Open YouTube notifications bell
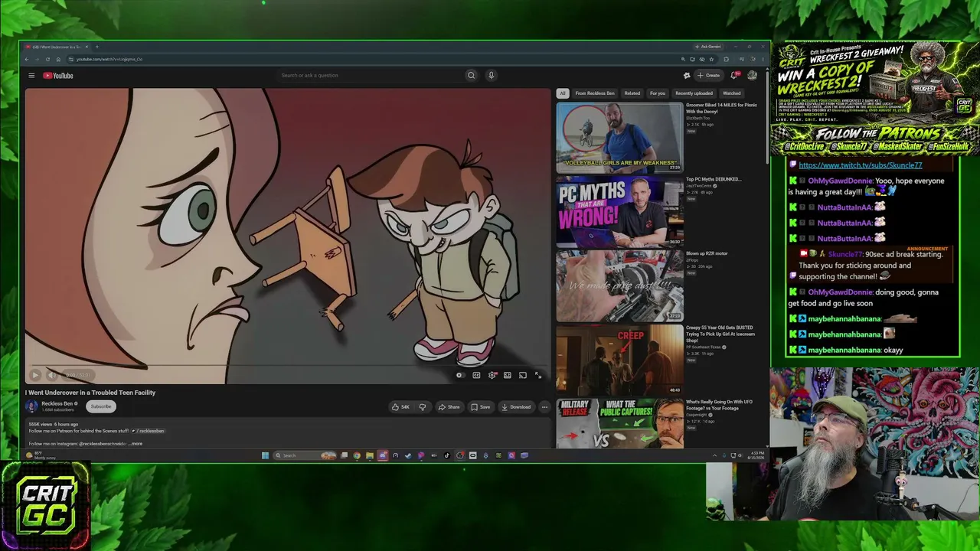This screenshot has width=980, height=551. pos(734,75)
